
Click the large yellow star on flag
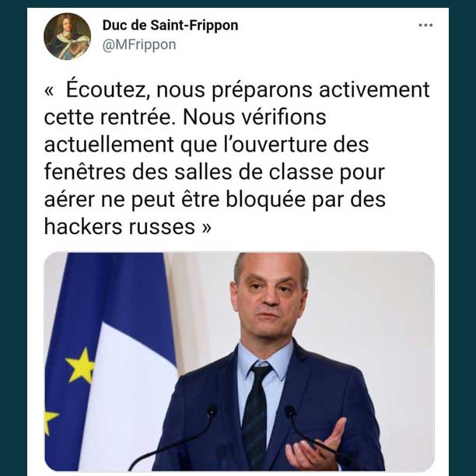click(x=80, y=366)
